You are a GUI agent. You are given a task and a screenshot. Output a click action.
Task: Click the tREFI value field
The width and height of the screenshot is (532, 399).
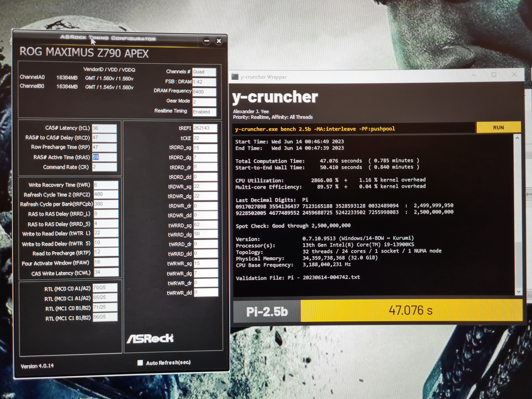(x=205, y=128)
